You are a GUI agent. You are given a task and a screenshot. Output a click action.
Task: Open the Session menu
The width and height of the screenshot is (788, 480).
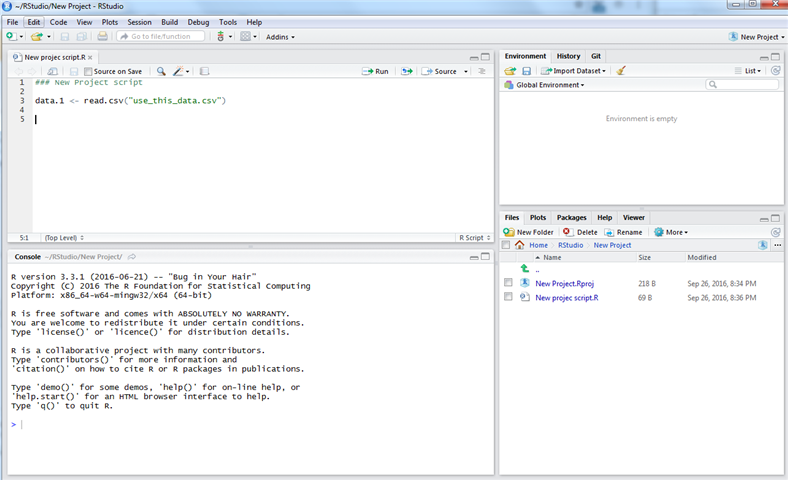pos(139,22)
